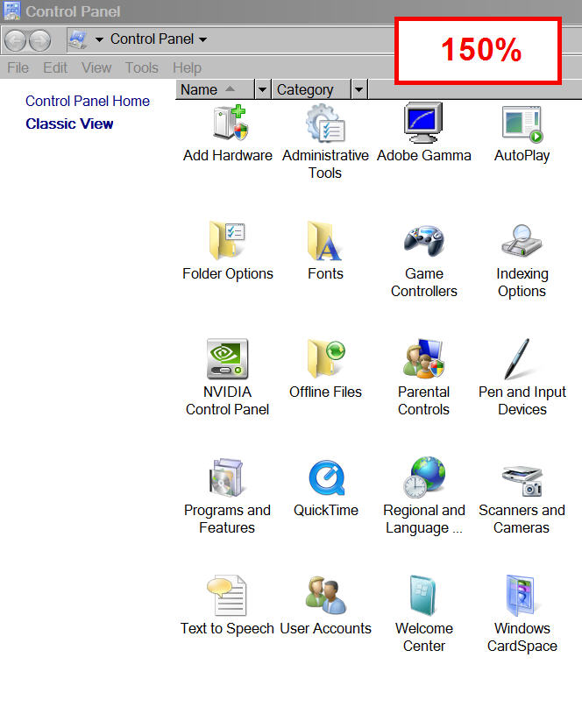Sort items by the Category column header
The width and height of the screenshot is (582, 728).
coord(312,89)
